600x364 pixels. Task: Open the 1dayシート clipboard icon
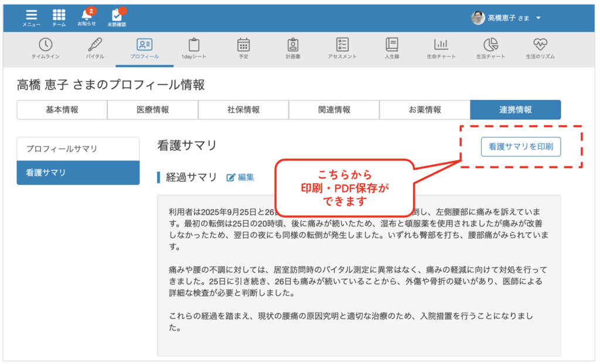(x=194, y=45)
